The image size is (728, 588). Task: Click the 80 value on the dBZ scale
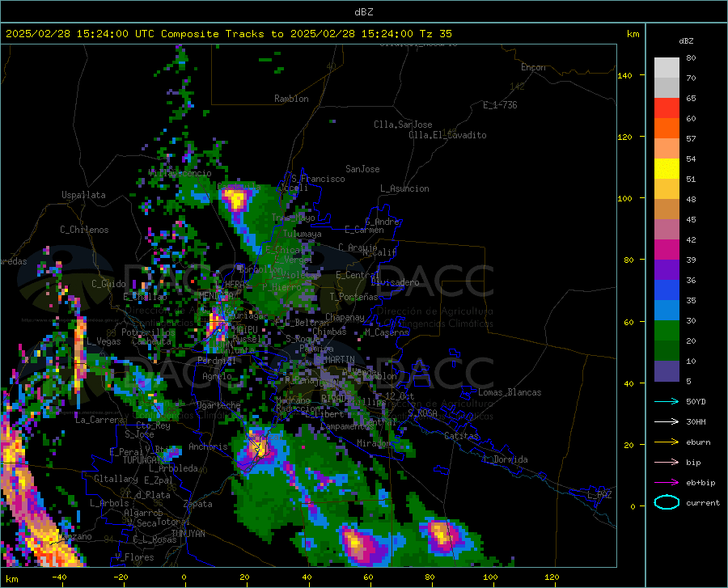(x=691, y=58)
